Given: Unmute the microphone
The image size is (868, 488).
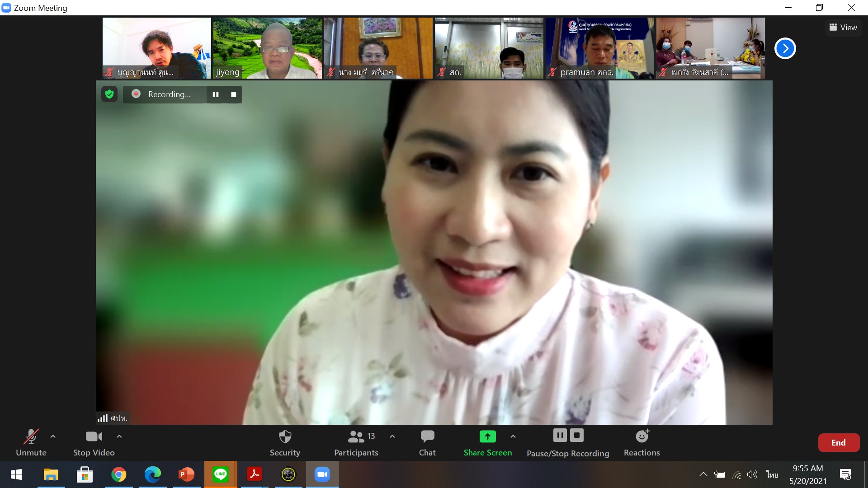Looking at the screenshot, I should 31,443.
